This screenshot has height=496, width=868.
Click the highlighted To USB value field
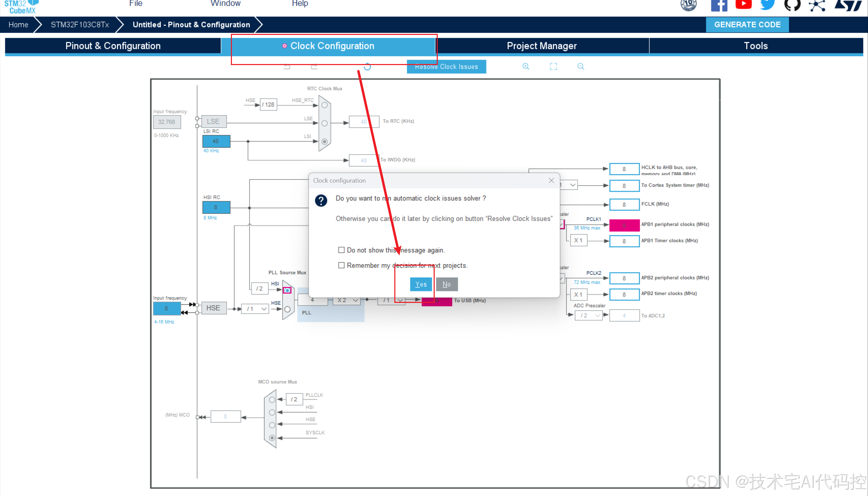point(437,301)
